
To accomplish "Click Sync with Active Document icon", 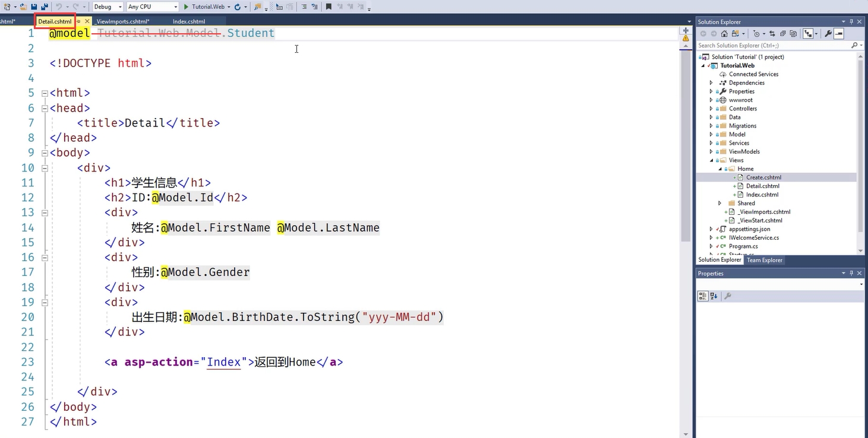I will pos(772,34).
